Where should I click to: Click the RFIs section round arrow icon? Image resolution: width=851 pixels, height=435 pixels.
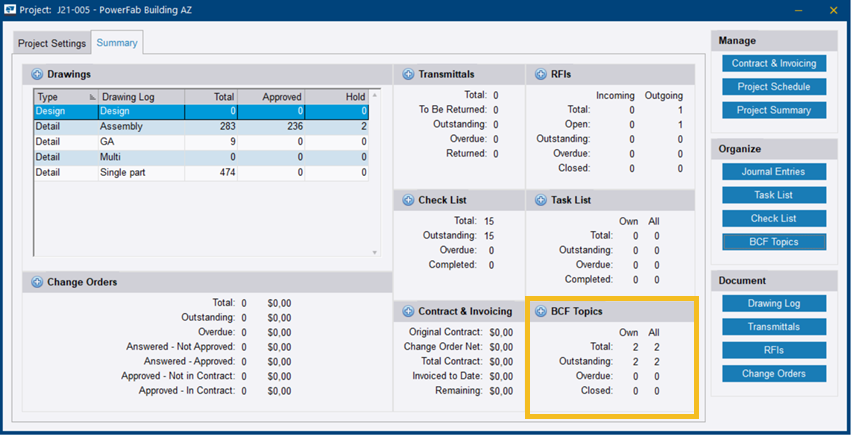click(x=540, y=74)
